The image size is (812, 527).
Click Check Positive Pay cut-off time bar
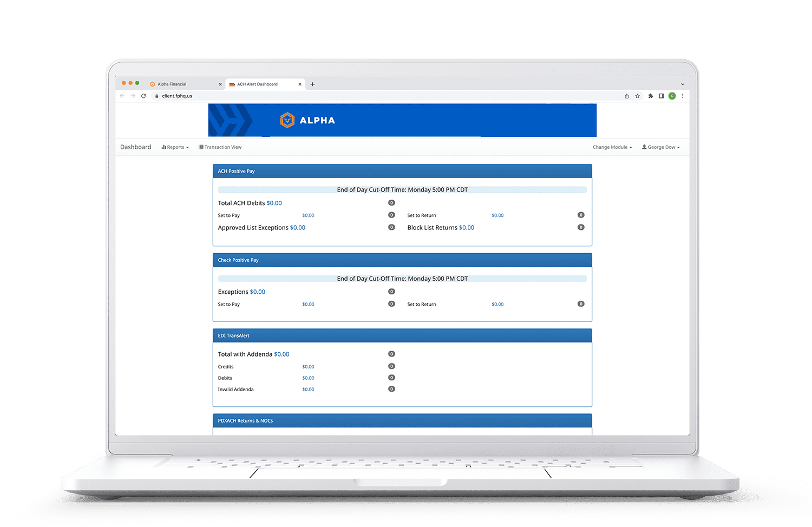402,279
